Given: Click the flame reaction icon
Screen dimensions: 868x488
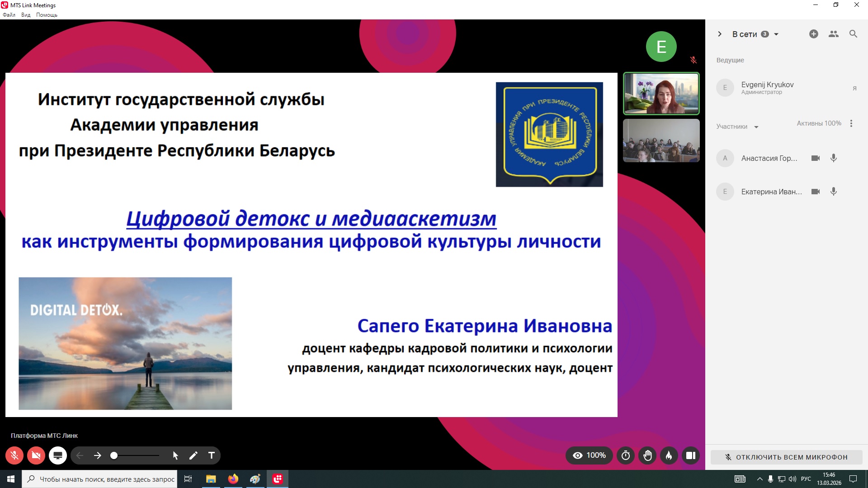Looking at the screenshot, I should pyautogui.click(x=669, y=455).
